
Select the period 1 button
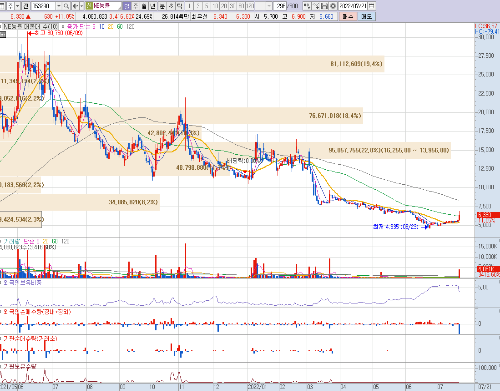[189, 6]
